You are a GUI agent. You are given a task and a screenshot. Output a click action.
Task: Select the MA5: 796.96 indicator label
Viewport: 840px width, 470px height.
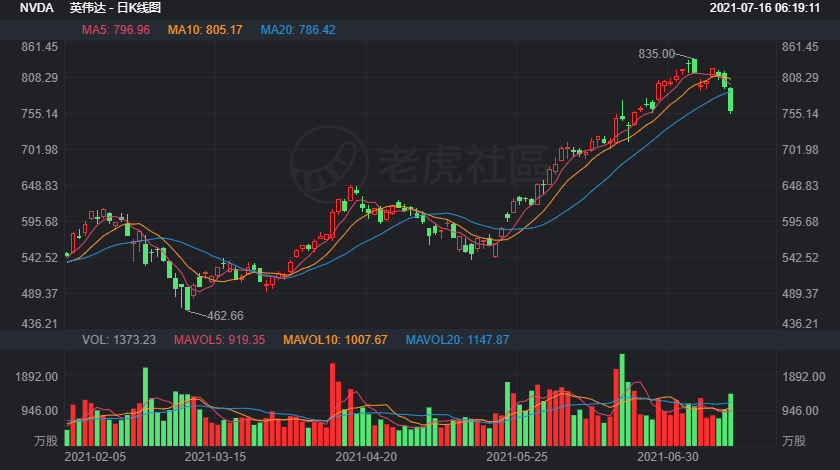pos(116,30)
